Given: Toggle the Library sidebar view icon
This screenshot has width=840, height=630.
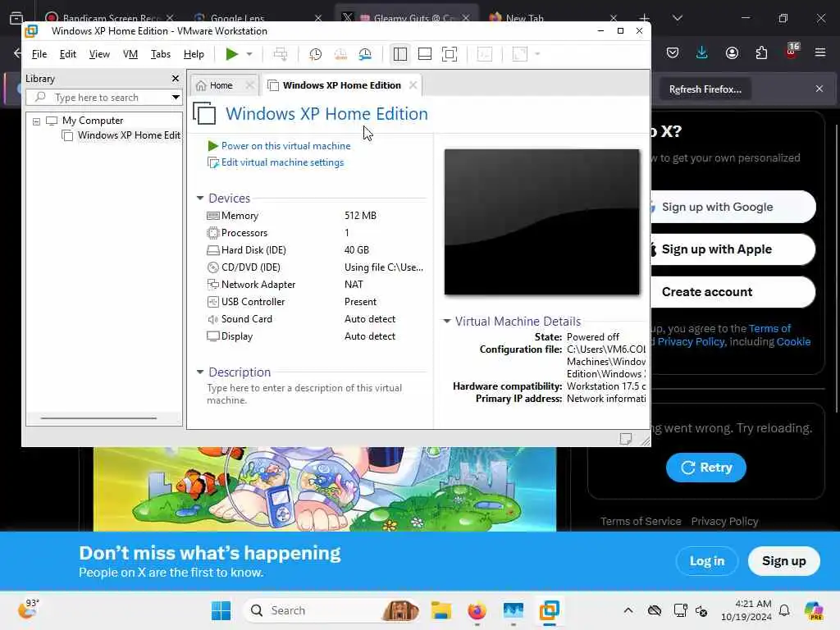Looking at the screenshot, I should (x=400, y=54).
